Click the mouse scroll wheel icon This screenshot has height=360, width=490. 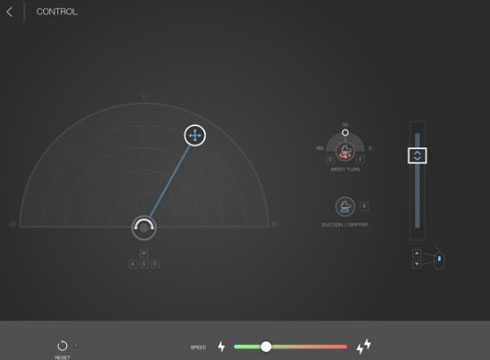pos(439,259)
